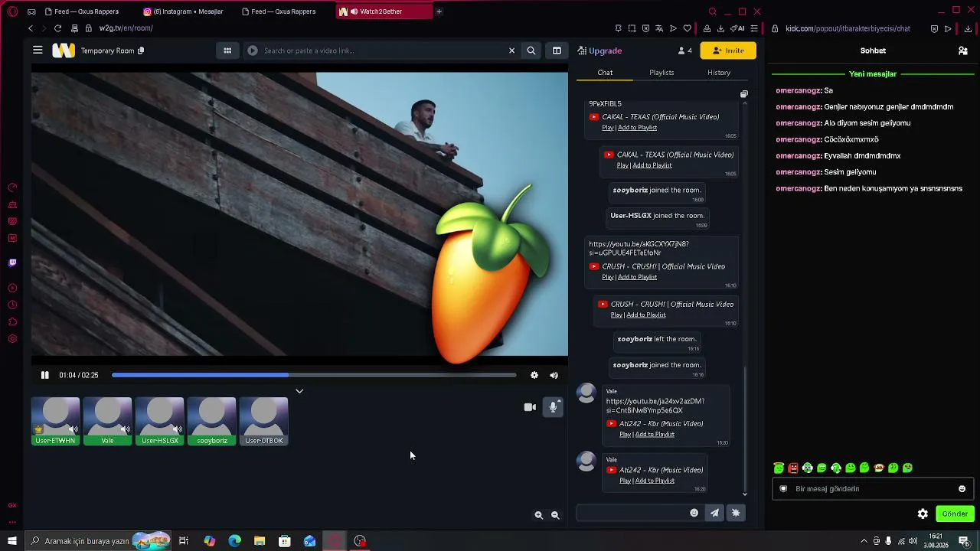This screenshot has height=551, width=980.
Task: Select the User-OTBOK participant tile
Action: click(x=264, y=422)
